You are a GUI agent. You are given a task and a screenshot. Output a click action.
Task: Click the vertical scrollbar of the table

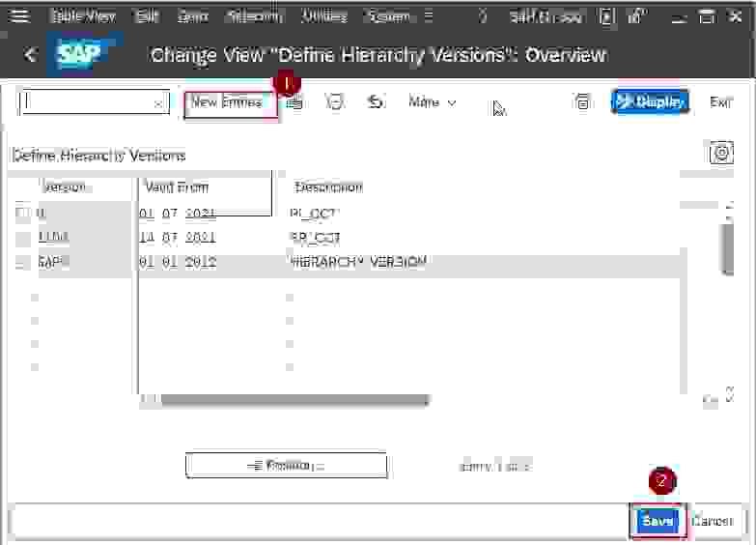(x=727, y=248)
